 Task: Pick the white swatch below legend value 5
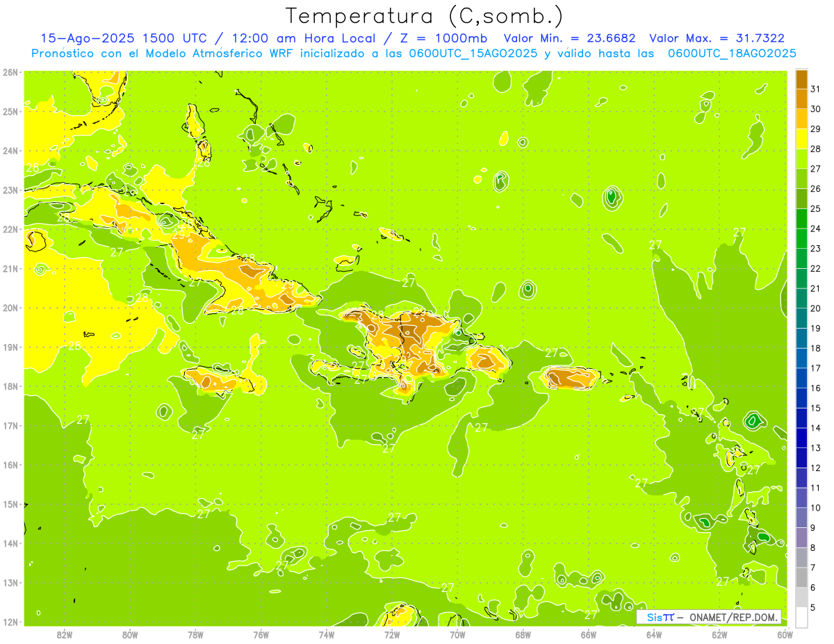pos(801,617)
